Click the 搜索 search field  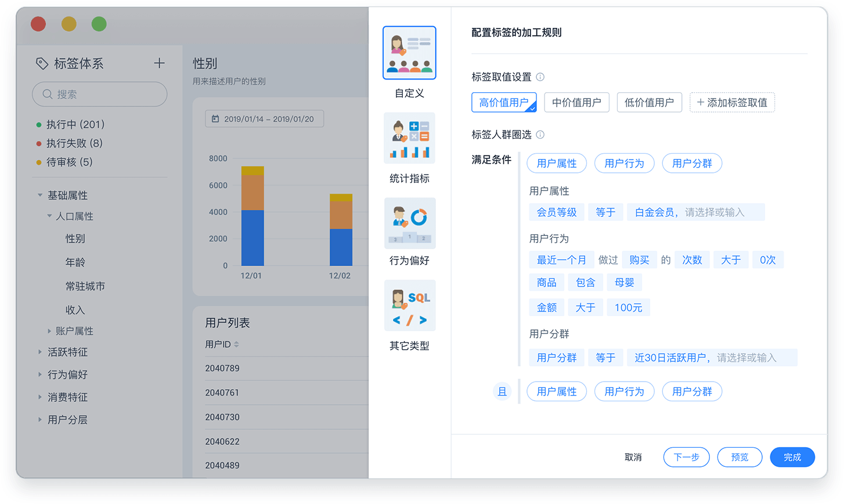click(x=100, y=94)
